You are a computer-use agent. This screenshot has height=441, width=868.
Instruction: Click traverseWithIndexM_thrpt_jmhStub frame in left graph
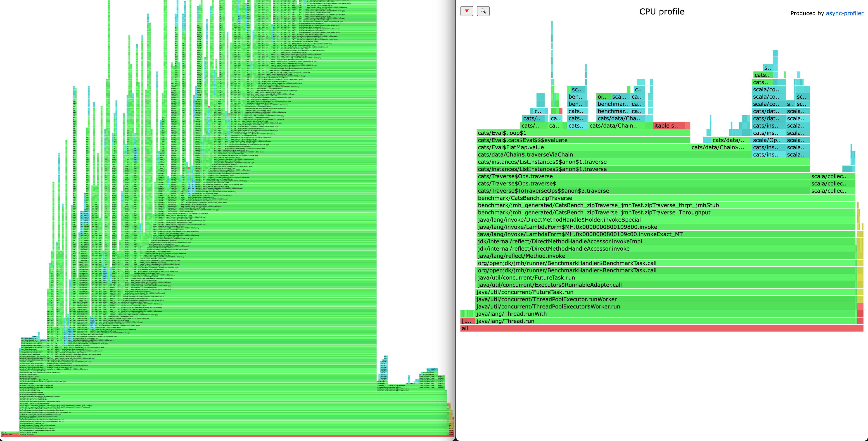[x=233, y=405]
